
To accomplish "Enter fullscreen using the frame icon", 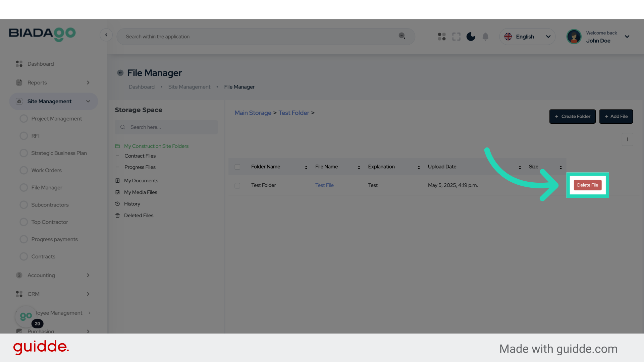I will (x=456, y=37).
